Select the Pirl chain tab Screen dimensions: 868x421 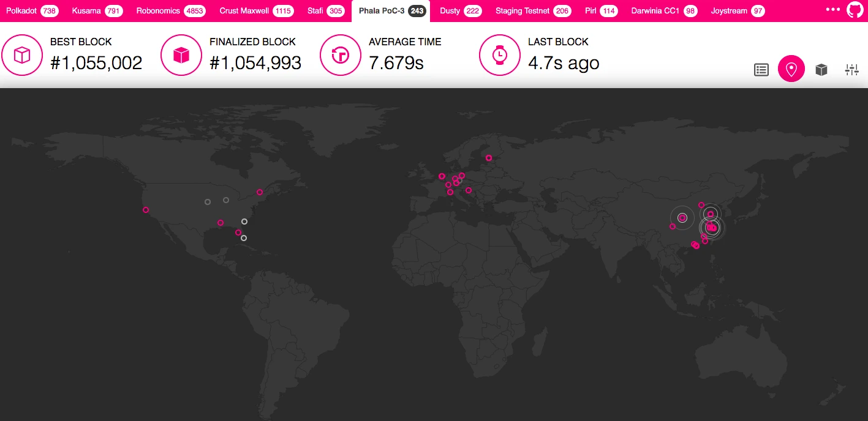tap(601, 11)
